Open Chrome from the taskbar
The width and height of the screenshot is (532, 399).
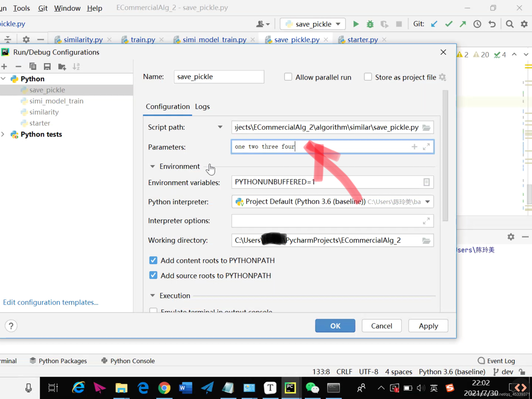click(x=164, y=387)
